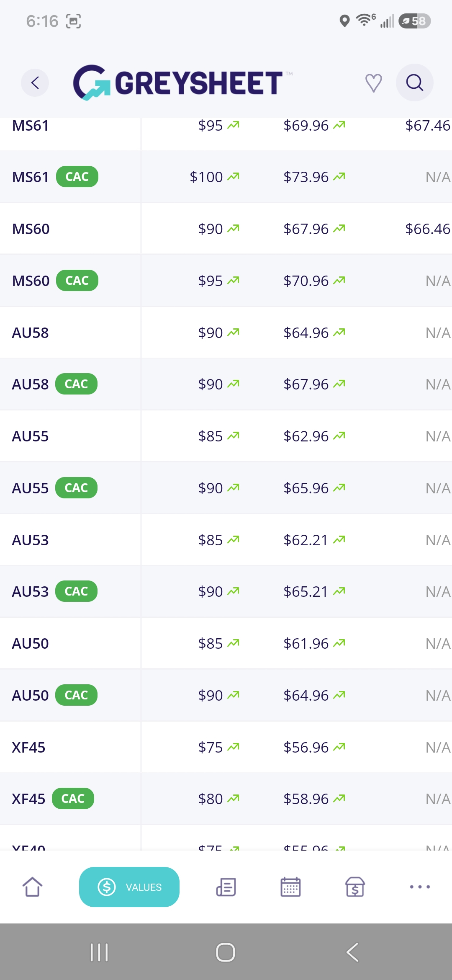
Task: Tap the CAC badge next to AU58
Action: [76, 384]
